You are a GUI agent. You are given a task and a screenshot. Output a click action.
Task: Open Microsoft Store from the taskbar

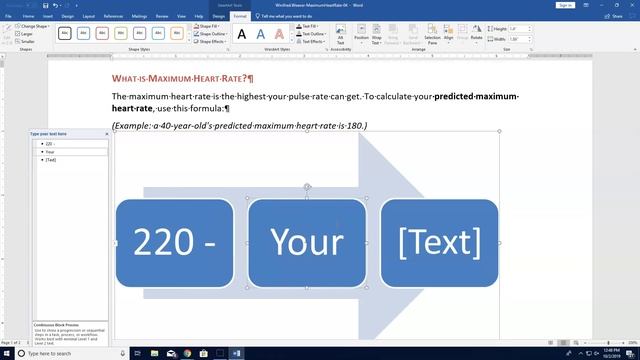click(204, 353)
